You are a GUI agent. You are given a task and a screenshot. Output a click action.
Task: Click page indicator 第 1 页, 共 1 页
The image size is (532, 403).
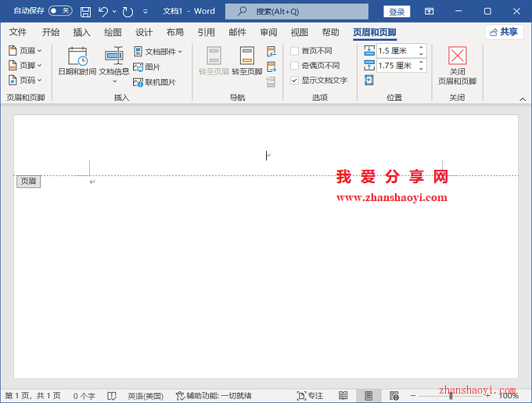point(33,395)
